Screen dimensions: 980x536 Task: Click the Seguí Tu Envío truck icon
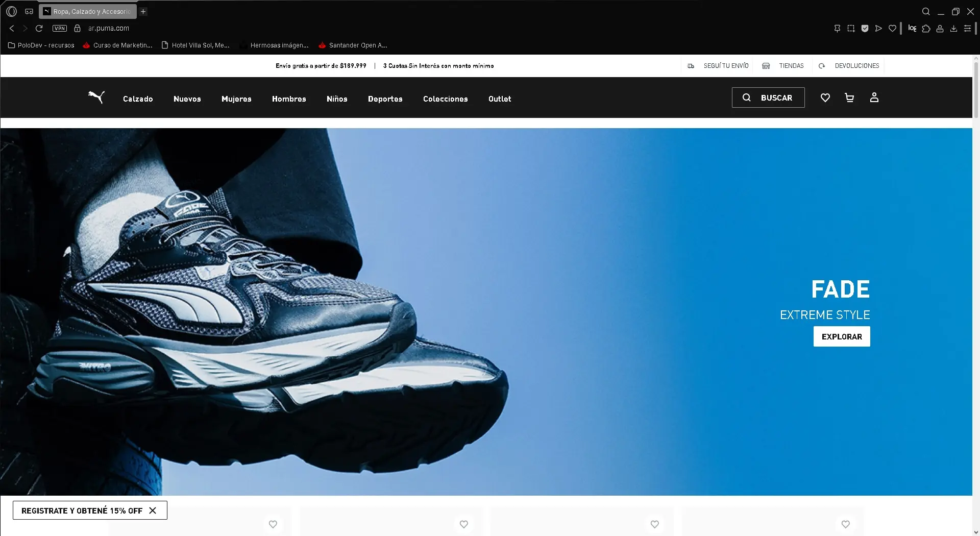691,66
